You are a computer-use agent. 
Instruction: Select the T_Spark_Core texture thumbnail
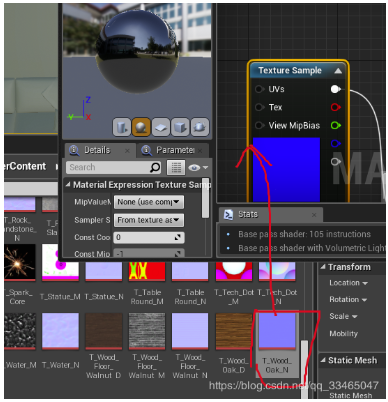pyautogui.click(x=20, y=262)
